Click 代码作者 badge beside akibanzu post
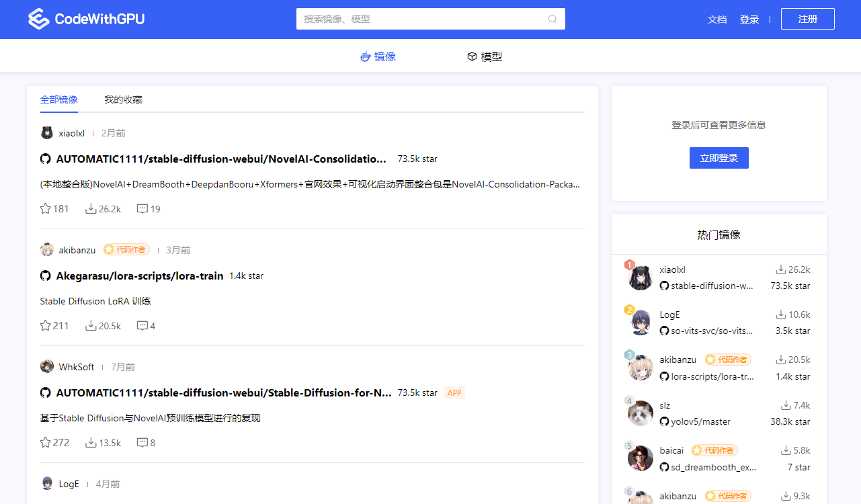Image resolution: width=861 pixels, height=504 pixels. click(x=126, y=249)
